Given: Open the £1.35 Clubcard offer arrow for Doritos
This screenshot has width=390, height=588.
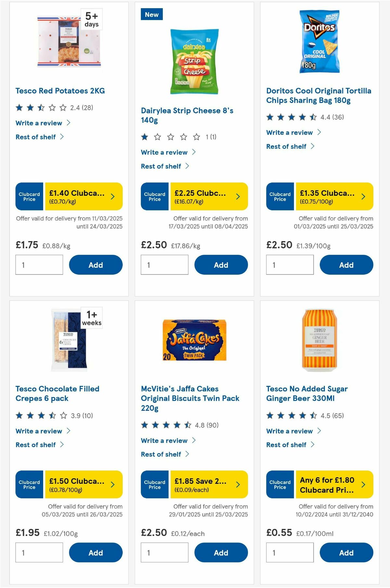Looking at the screenshot, I should click(363, 196).
